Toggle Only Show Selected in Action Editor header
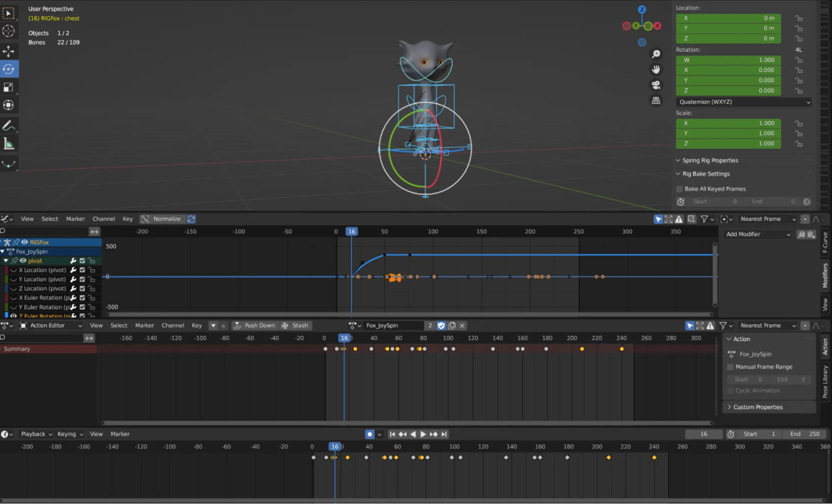Screen dimensions: 832x504 (x=690, y=325)
